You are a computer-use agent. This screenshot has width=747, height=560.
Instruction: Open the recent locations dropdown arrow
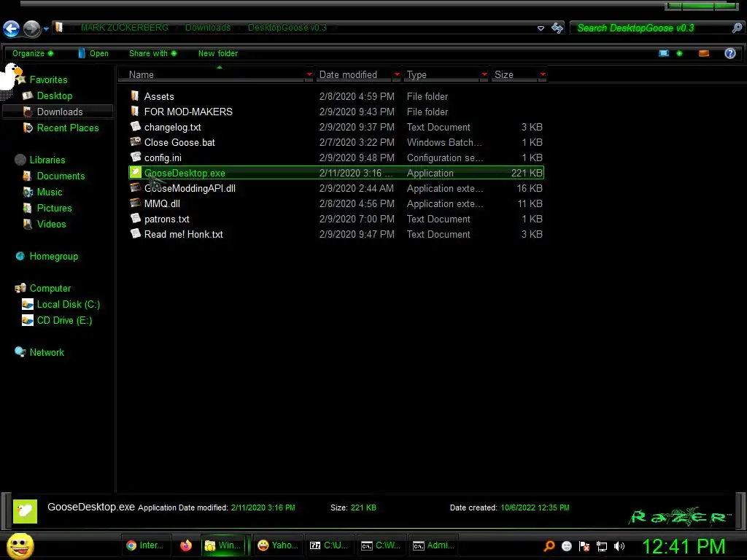tap(46, 29)
